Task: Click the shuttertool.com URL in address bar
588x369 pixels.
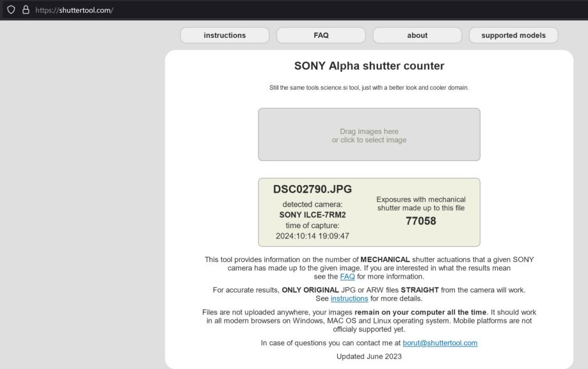Action: (74, 10)
